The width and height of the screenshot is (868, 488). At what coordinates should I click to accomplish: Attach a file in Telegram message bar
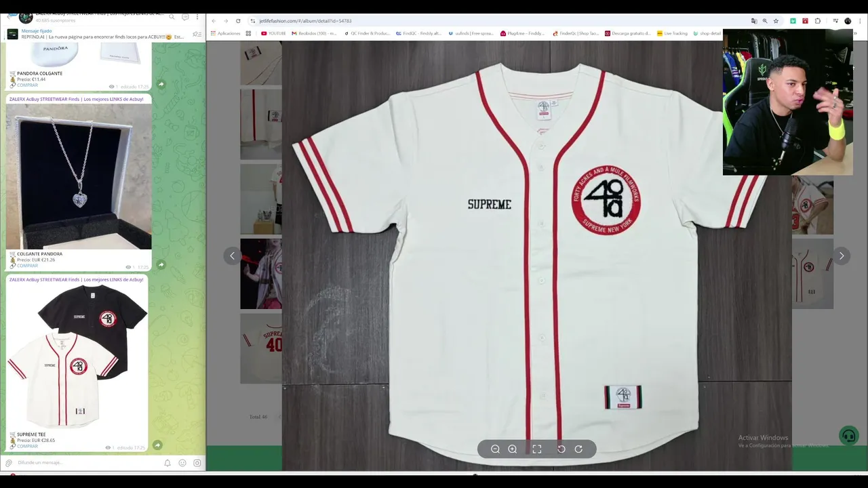9,463
